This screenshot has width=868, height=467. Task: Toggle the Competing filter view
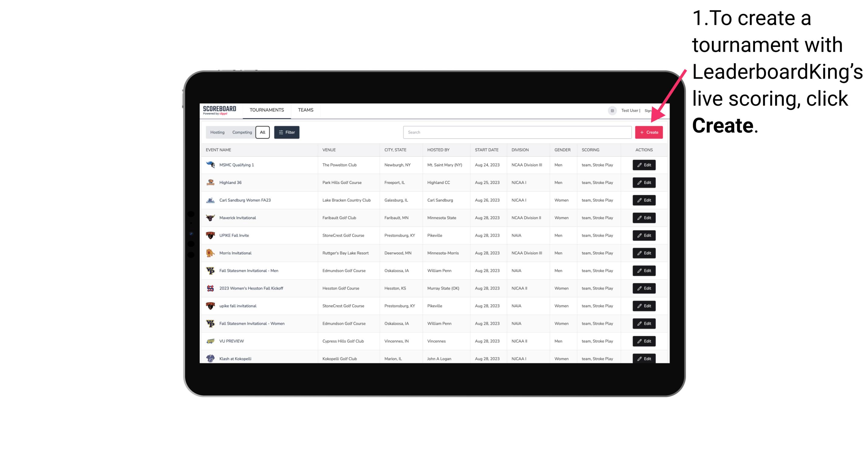241,132
